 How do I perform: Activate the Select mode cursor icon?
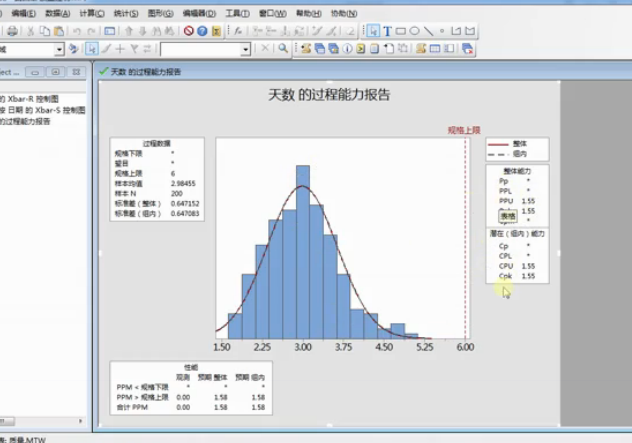pyautogui.click(x=92, y=49)
